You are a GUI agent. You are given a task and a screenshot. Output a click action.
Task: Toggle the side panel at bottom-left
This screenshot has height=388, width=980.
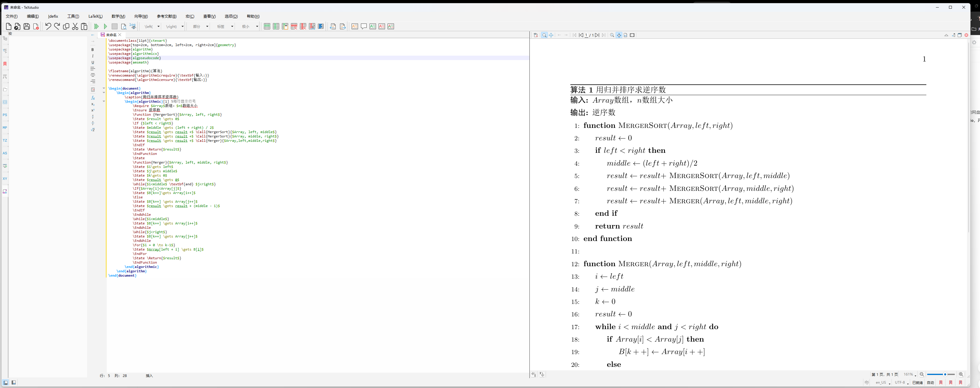click(5, 382)
